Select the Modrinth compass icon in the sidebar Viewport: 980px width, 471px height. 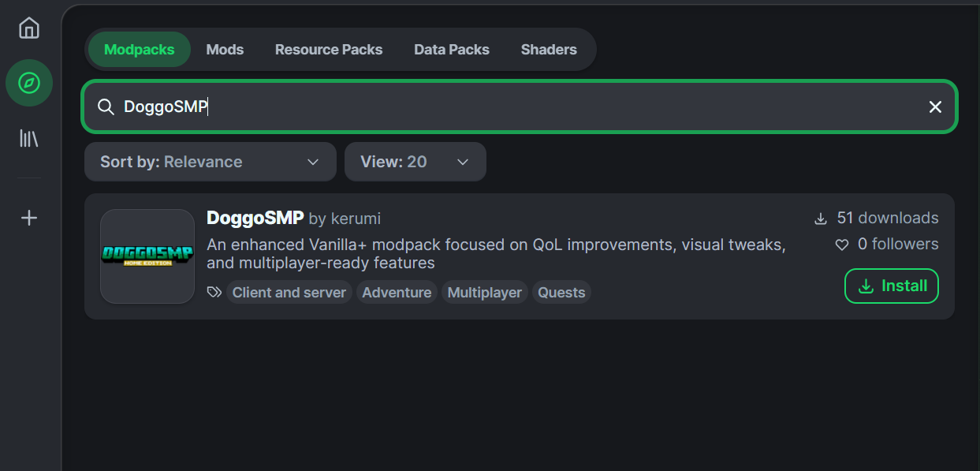click(28, 83)
